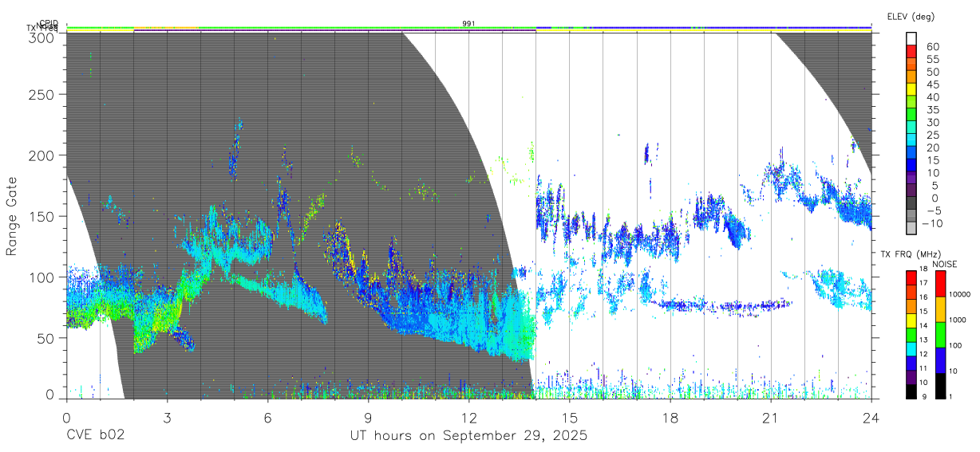
Task: Click the black 9 MHz frequency swatch
Action: (x=911, y=391)
